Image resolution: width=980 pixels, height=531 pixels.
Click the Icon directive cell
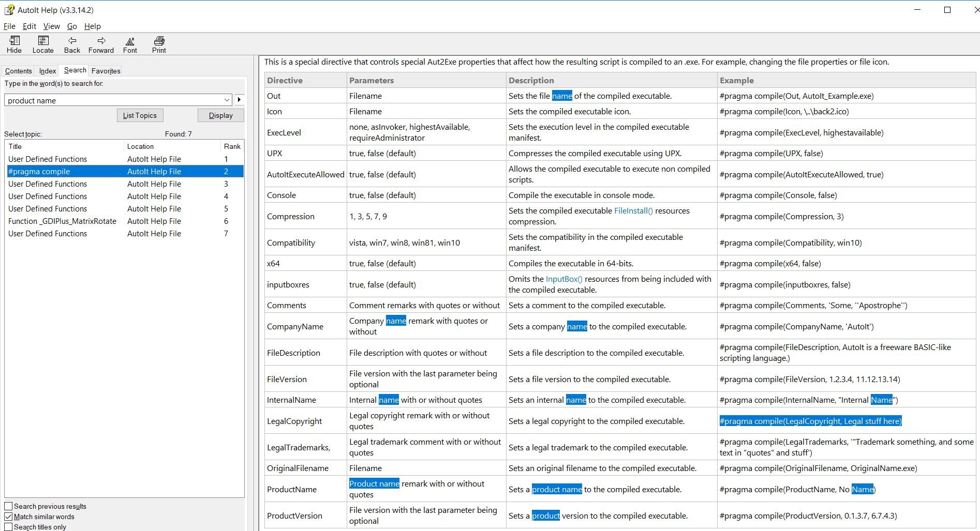pos(305,112)
